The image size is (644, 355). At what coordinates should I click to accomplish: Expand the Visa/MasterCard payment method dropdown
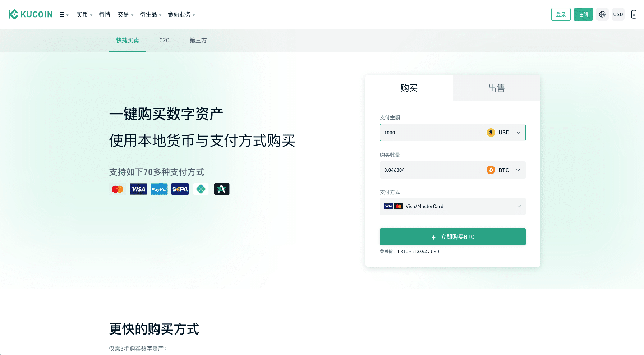tap(519, 206)
